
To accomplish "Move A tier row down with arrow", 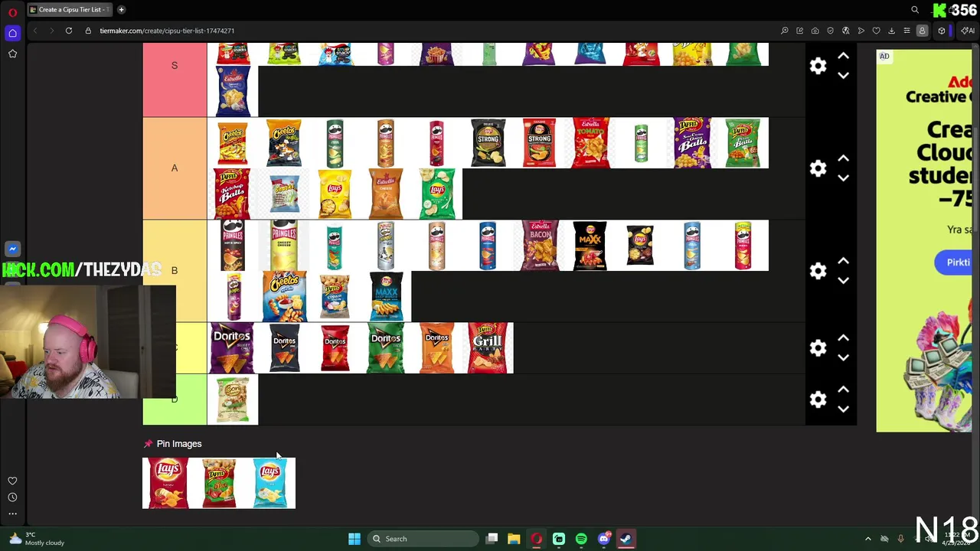I will tap(843, 178).
